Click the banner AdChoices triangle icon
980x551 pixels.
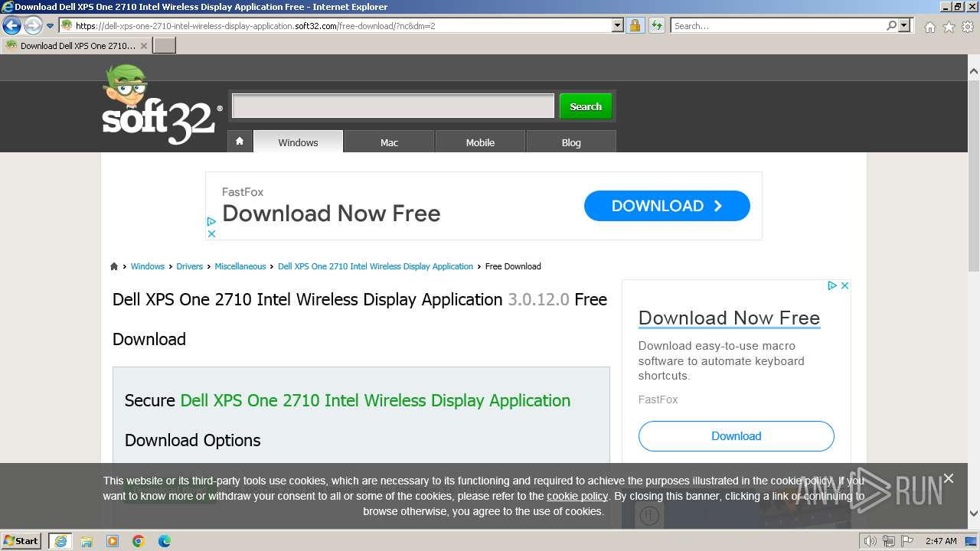[211, 221]
